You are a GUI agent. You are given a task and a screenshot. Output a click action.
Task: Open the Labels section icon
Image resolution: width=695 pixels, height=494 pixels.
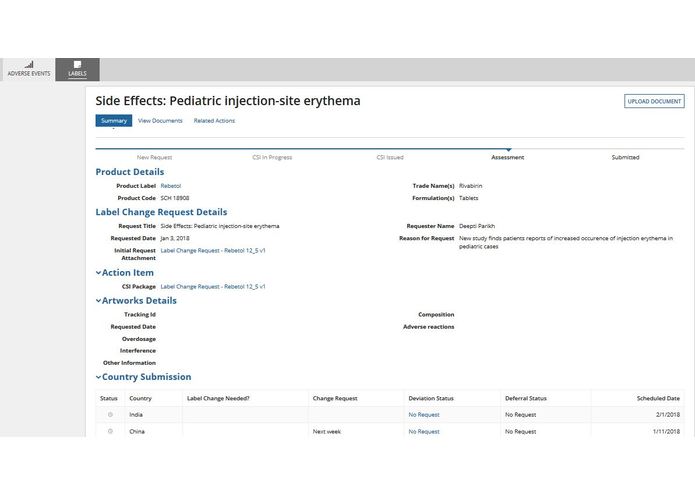pyautogui.click(x=77, y=65)
